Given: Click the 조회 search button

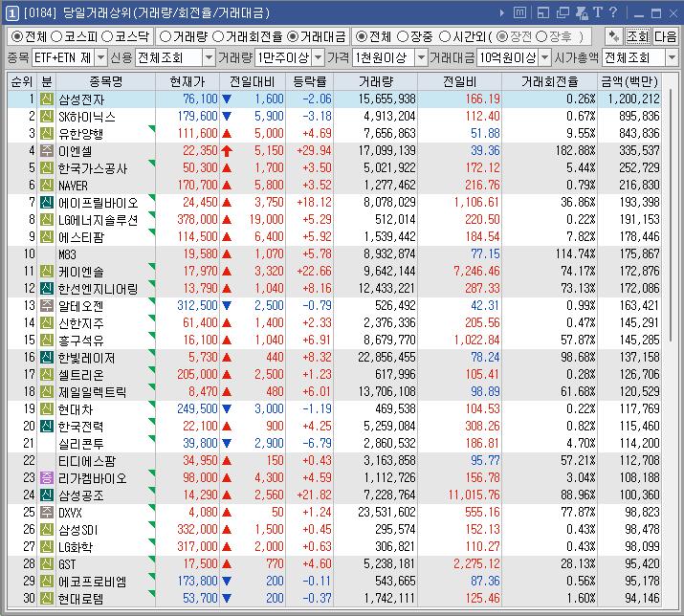Looking at the screenshot, I should [x=638, y=36].
